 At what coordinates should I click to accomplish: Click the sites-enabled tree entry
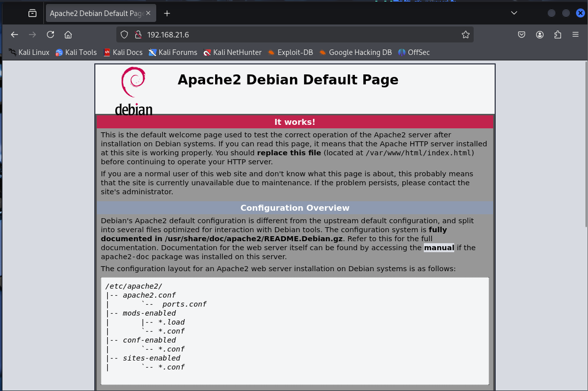click(x=151, y=359)
